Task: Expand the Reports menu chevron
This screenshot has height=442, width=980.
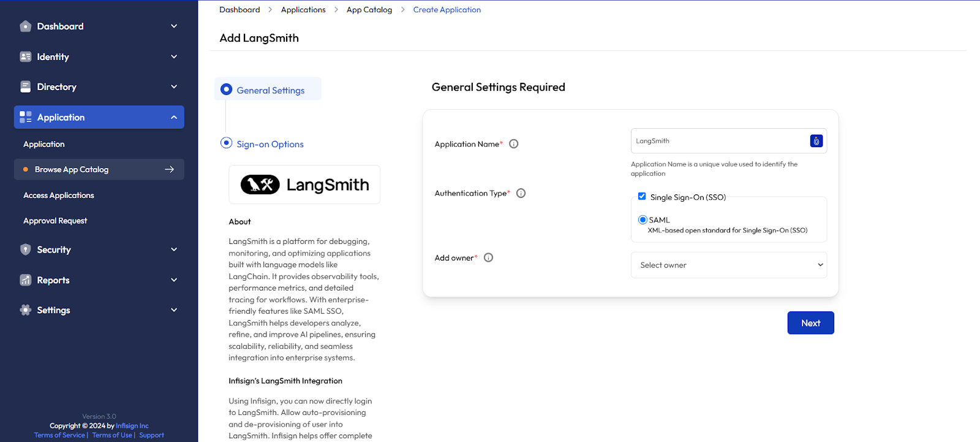Action: coord(174,280)
